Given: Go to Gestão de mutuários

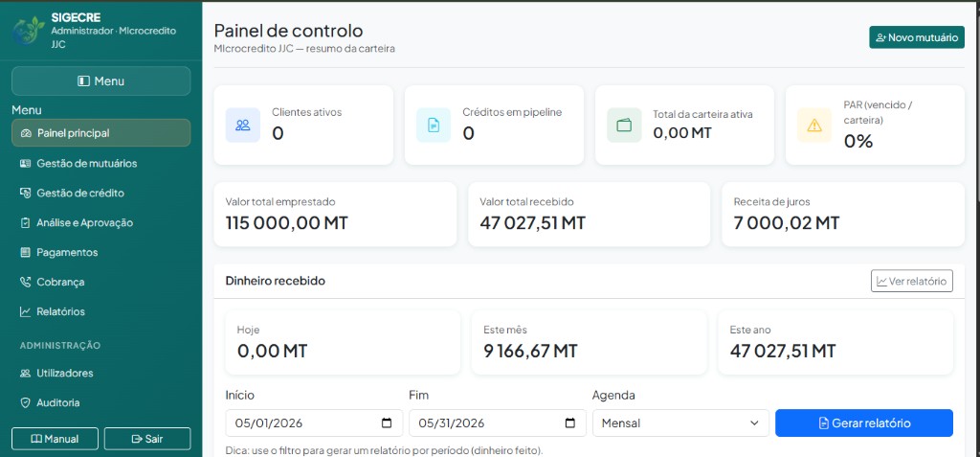Looking at the screenshot, I should [x=101, y=164].
